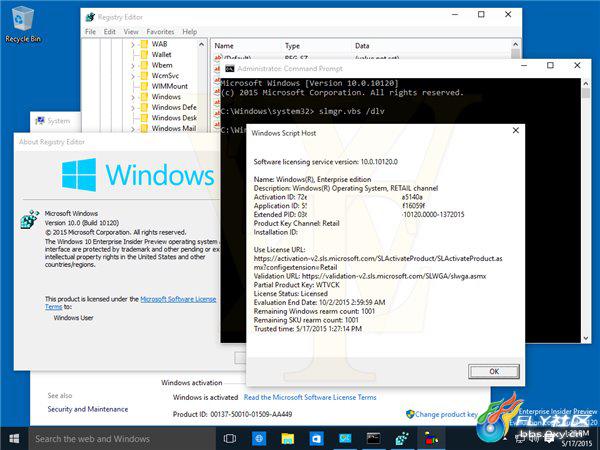The image size is (600, 450).
Task: Click the date 5/17/2015 in the taskbar clock
Action: [x=577, y=443]
